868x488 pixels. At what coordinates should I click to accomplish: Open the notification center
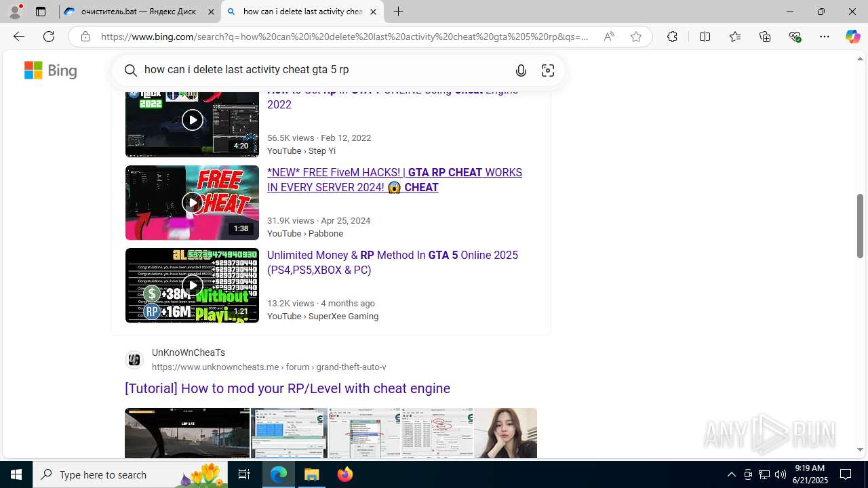pyautogui.click(x=846, y=474)
